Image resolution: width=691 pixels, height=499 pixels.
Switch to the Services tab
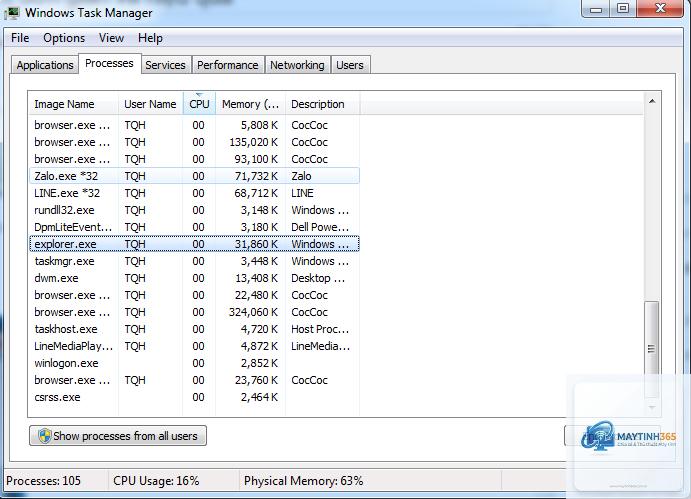point(165,65)
